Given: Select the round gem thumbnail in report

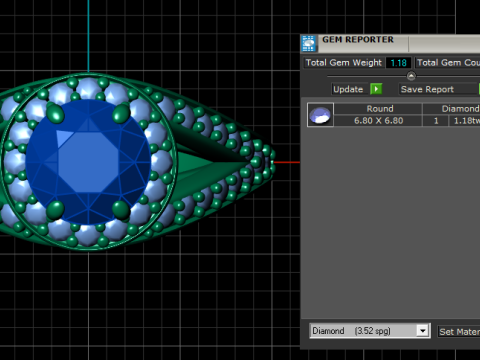Looking at the screenshot, I should click(x=320, y=115).
